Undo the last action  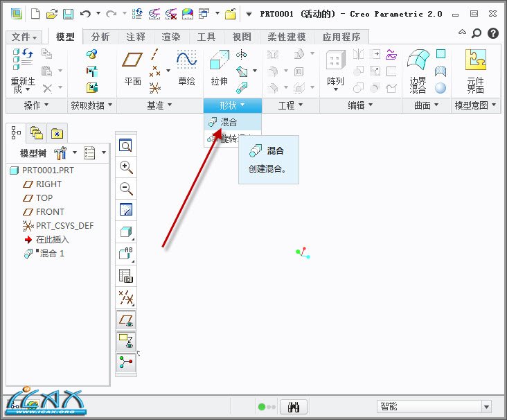click(85, 14)
